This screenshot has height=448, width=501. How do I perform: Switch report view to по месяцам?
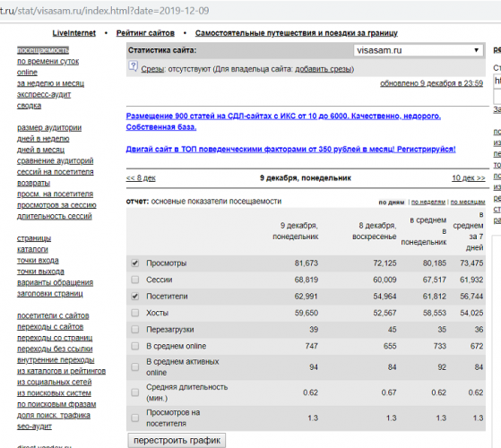[468, 202]
